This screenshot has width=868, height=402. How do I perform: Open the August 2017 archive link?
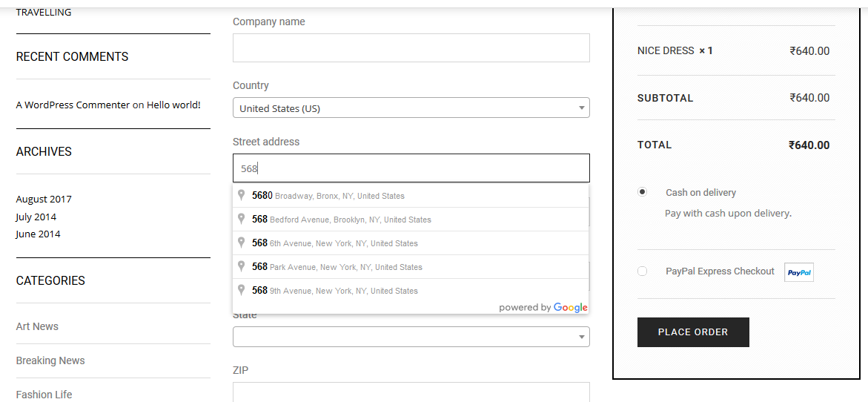click(x=44, y=199)
